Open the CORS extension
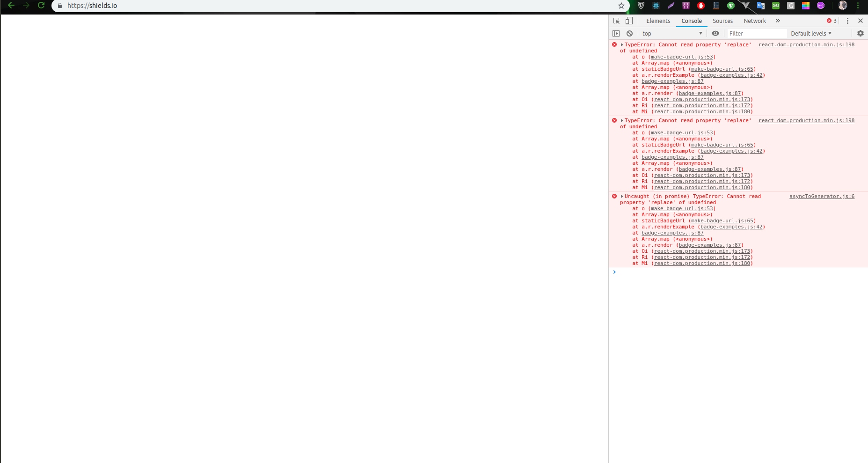The image size is (868, 463). 776,6
